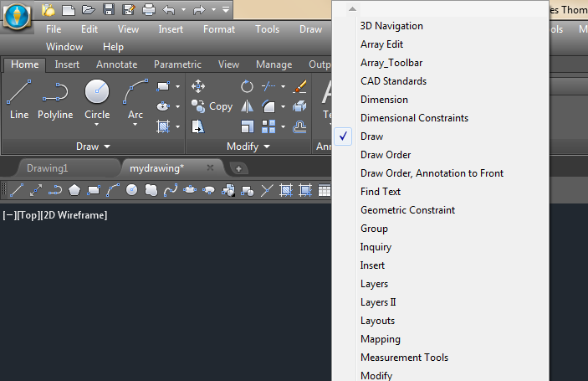The height and width of the screenshot is (381, 588).
Task: Open the Format menu
Action: 219,29
